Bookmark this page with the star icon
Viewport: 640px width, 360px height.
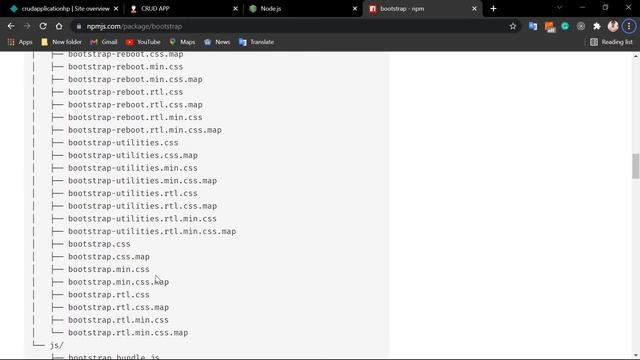tap(513, 26)
